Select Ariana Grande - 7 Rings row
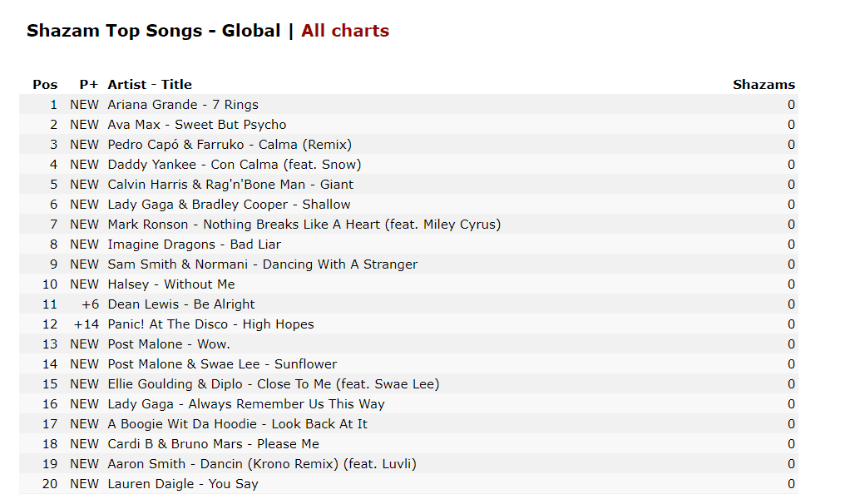The height and width of the screenshot is (504, 845). coord(408,105)
